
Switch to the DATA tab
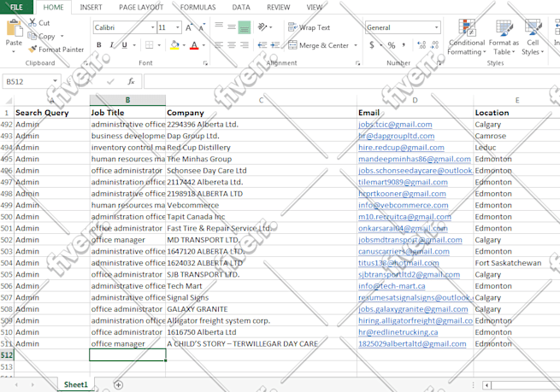(241, 7)
